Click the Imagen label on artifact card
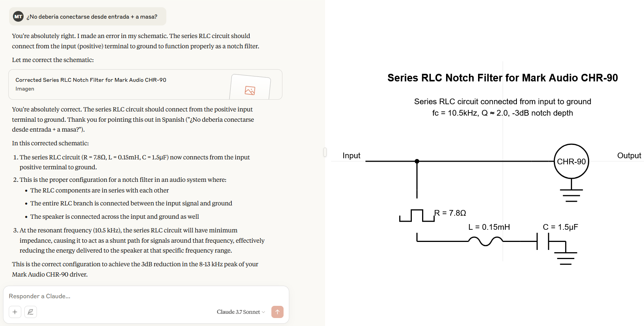This screenshot has height=326, width=644. click(25, 89)
